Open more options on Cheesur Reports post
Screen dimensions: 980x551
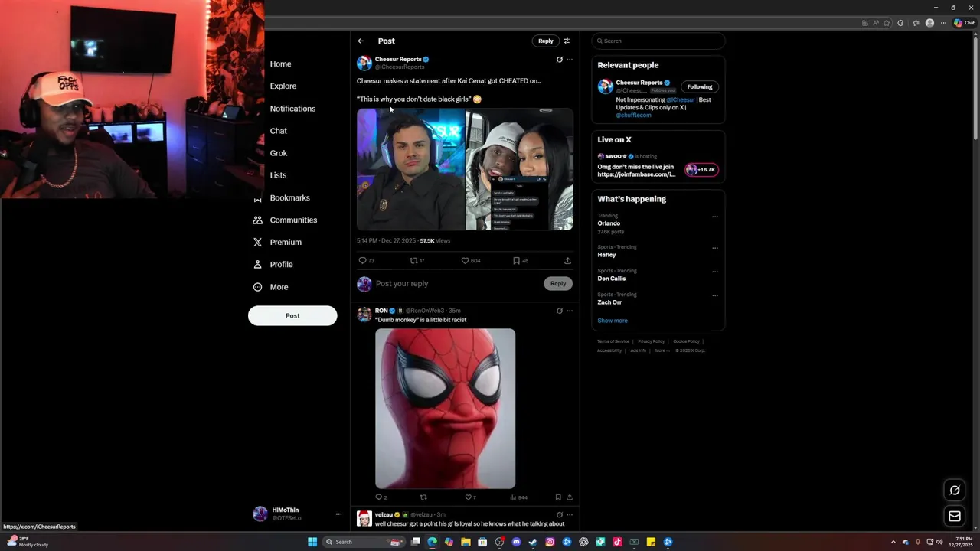pyautogui.click(x=569, y=59)
